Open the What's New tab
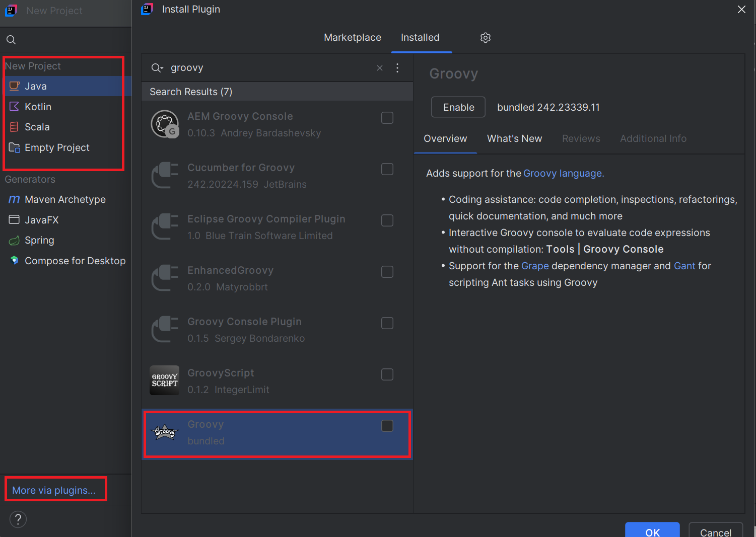Viewport: 756px width, 537px height. pyautogui.click(x=514, y=138)
